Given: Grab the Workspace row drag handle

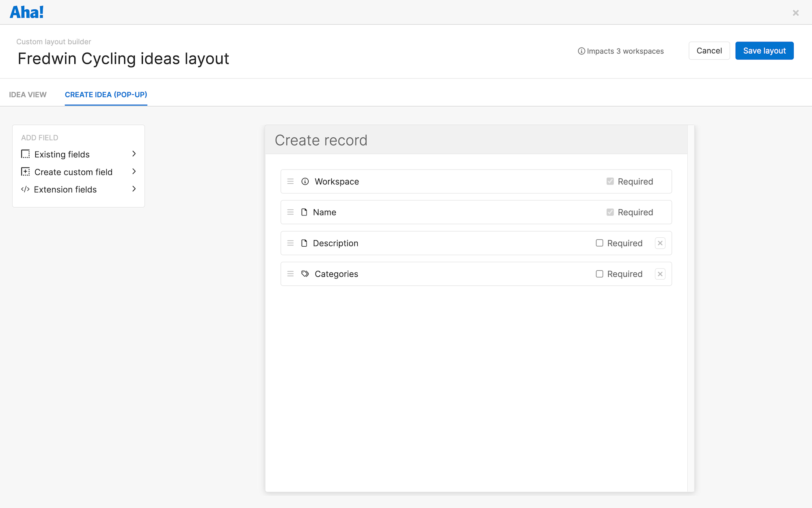Looking at the screenshot, I should coord(290,181).
